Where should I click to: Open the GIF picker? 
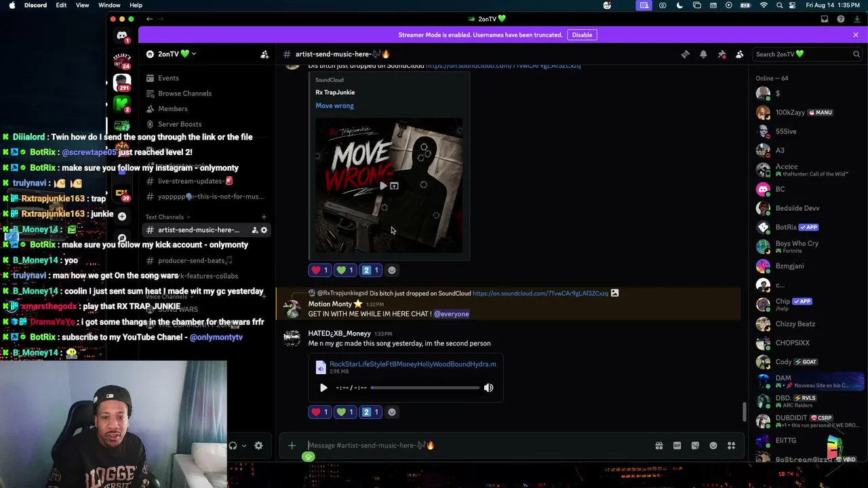[x=677, y=445]
